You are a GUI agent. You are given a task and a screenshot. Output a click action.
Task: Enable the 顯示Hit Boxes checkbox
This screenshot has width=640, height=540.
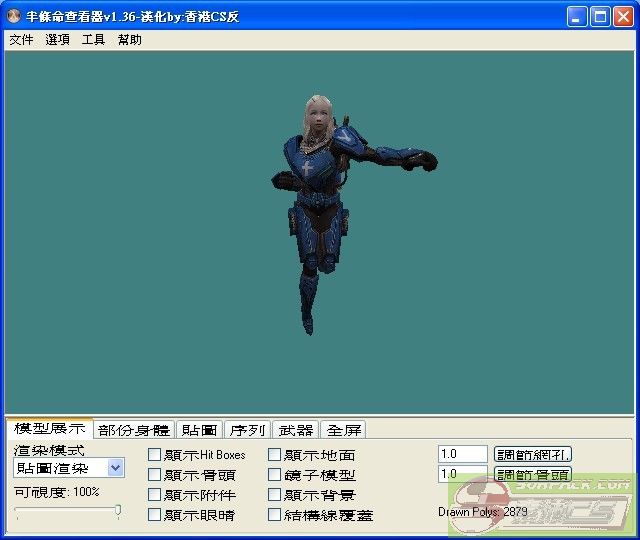pos(155,455)
